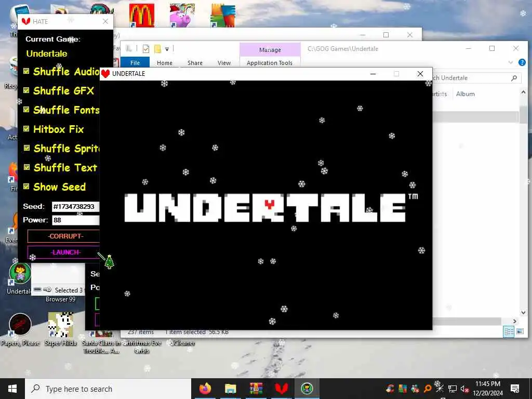This screenshot has width=532, height=399.
Task: Click the snowflake tray icon
Action: (440, 389)
